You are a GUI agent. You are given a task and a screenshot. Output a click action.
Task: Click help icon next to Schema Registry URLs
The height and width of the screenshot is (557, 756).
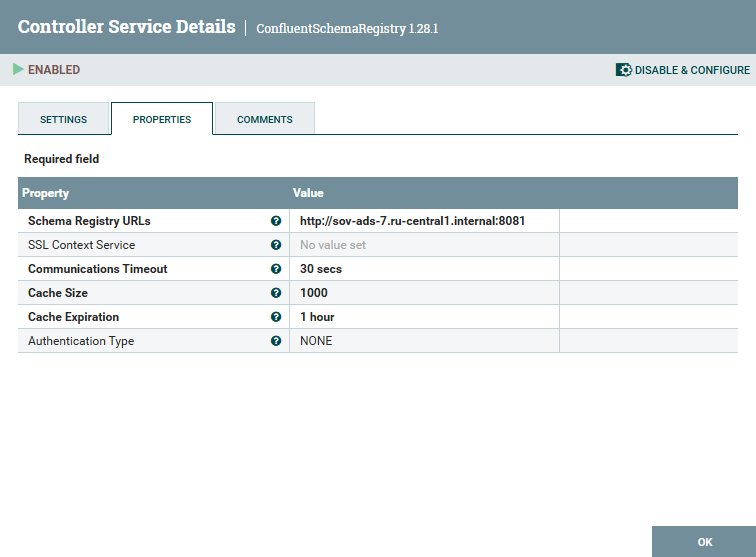pos(276,221)
